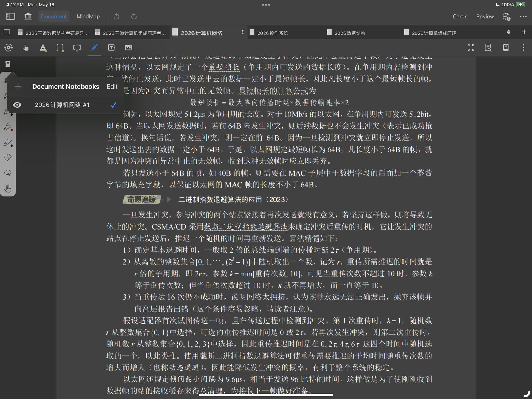532x399 pixels.
Task: Expand the tab list sort arrows
Action: pos(508,32)
